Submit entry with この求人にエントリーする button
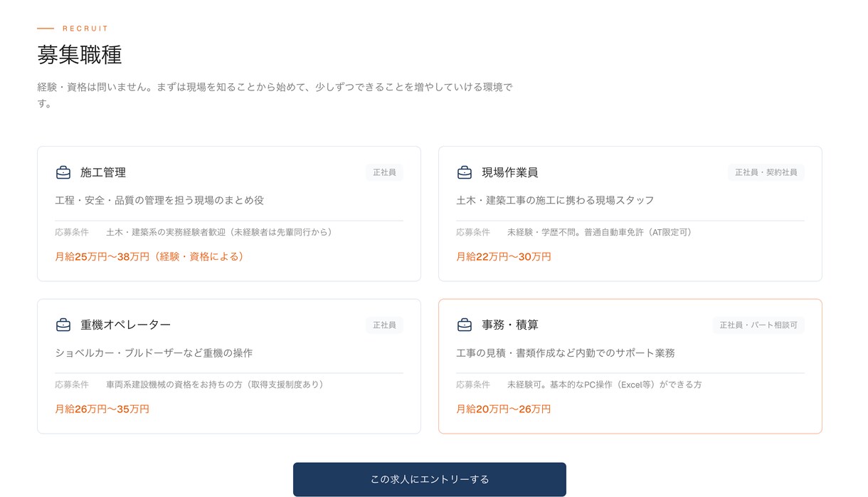Viewport: 868px width, 497px height. click(430, 479)
